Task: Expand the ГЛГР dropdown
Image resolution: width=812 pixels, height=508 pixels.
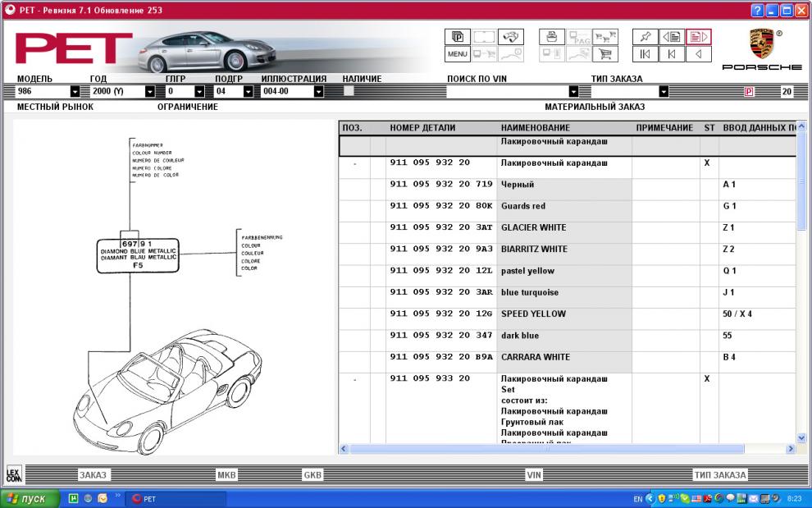Action: click(199, 92)
